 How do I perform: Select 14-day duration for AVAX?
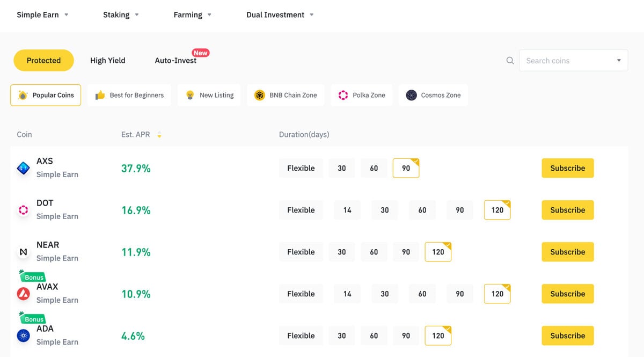click(x=347, y=294)
